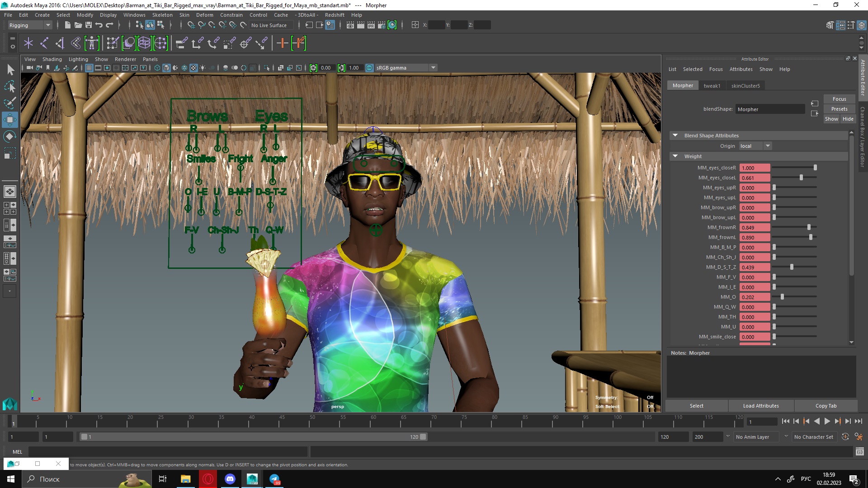This screenshot has height=488, width=868.
Task: Undo the last action via the toolbar arrow
Action: 99,25
